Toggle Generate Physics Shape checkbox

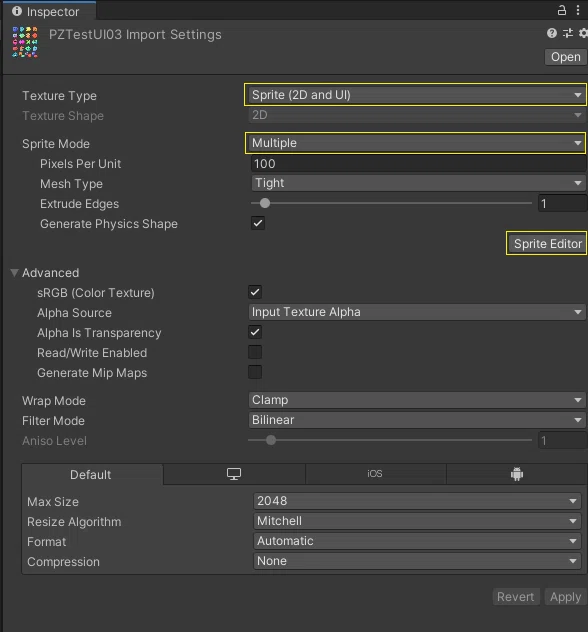(258, 223)
